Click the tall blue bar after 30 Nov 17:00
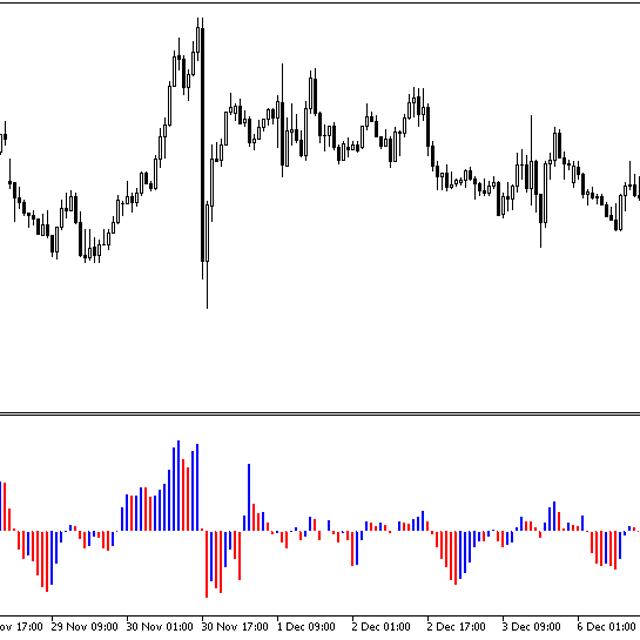Image resolution: width=640 pixels, height=640 pixels. (249, 497)
